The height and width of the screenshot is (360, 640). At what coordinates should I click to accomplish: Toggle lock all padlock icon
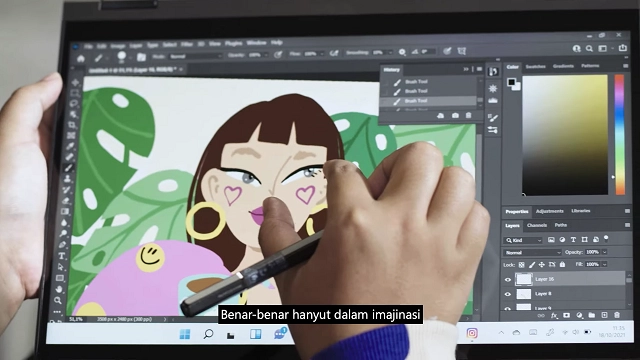click(x=562, y=264)
